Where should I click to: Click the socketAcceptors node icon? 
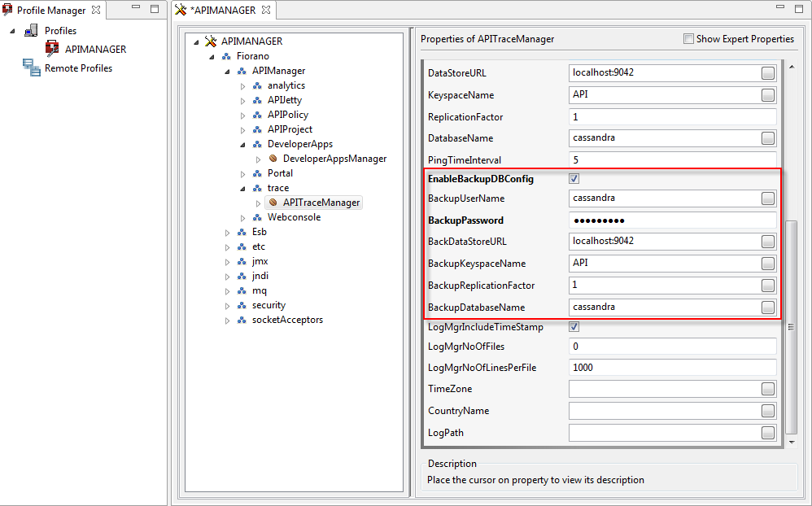point(242,320)
